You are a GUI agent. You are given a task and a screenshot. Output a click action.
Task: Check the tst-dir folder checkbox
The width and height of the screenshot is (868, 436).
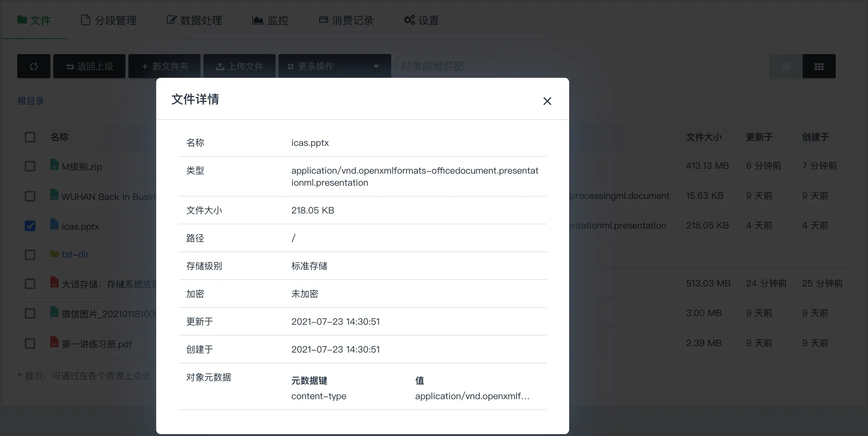point(30,255)
